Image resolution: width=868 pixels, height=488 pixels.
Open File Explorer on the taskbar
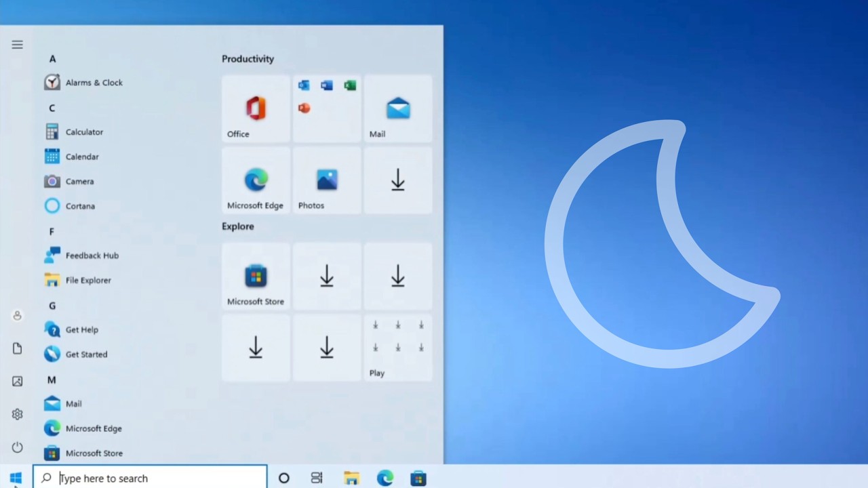[x=351, y=478]
